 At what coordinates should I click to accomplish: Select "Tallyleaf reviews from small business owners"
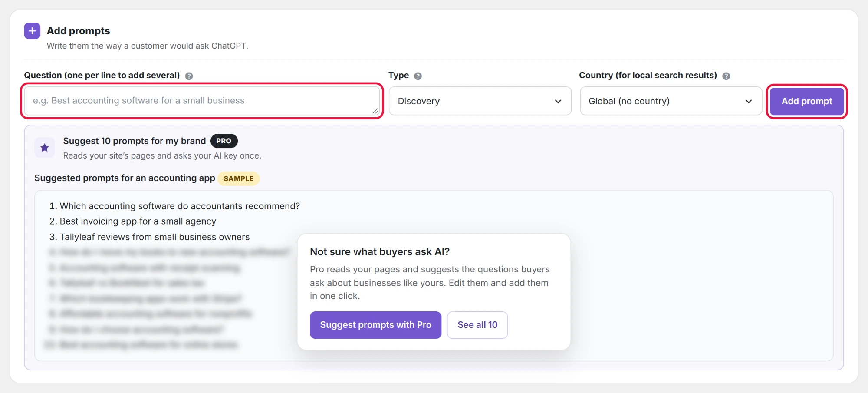(155, 237)
